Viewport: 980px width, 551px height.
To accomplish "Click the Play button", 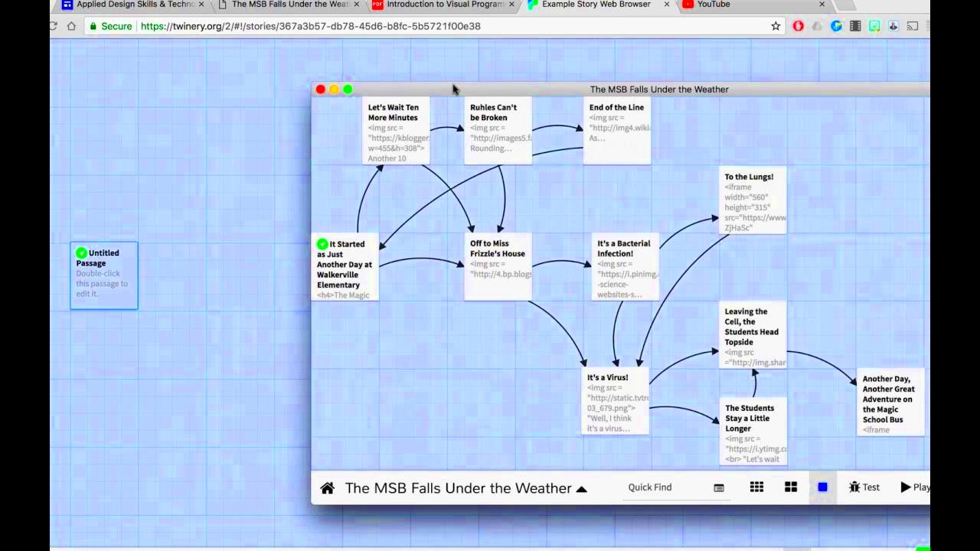I will point(915,487).
